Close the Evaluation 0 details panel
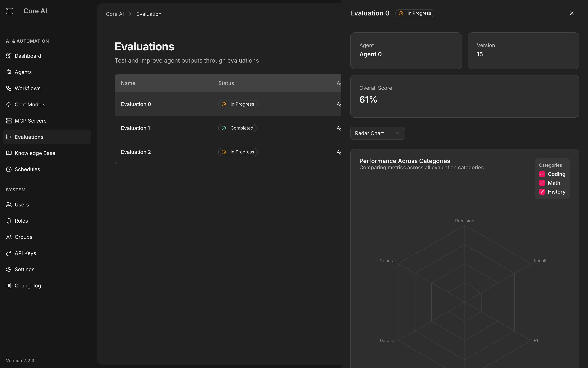This screenshot has width=588, height=368. [x=572, y=13]
